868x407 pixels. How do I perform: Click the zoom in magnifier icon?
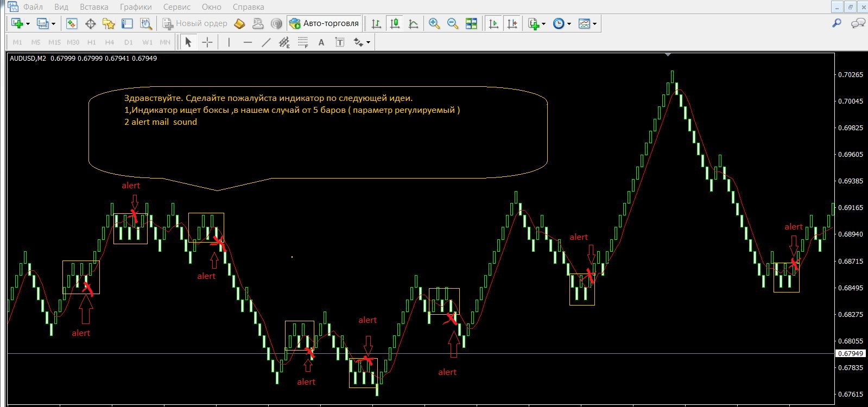434,23
